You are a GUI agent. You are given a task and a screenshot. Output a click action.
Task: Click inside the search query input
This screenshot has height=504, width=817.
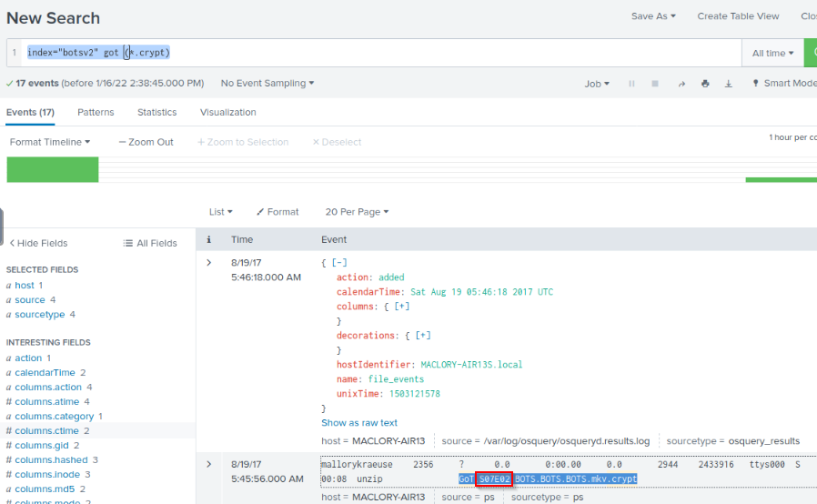(383, 53)
